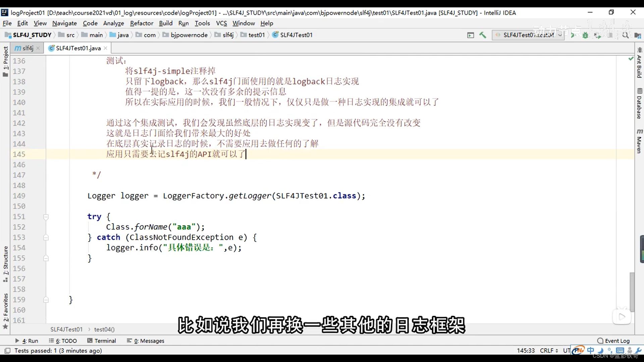Image resolution: width=644 pixels, height=362 pixels.
Task: Open the Navigate menu
Action: [x=64, y=23]
